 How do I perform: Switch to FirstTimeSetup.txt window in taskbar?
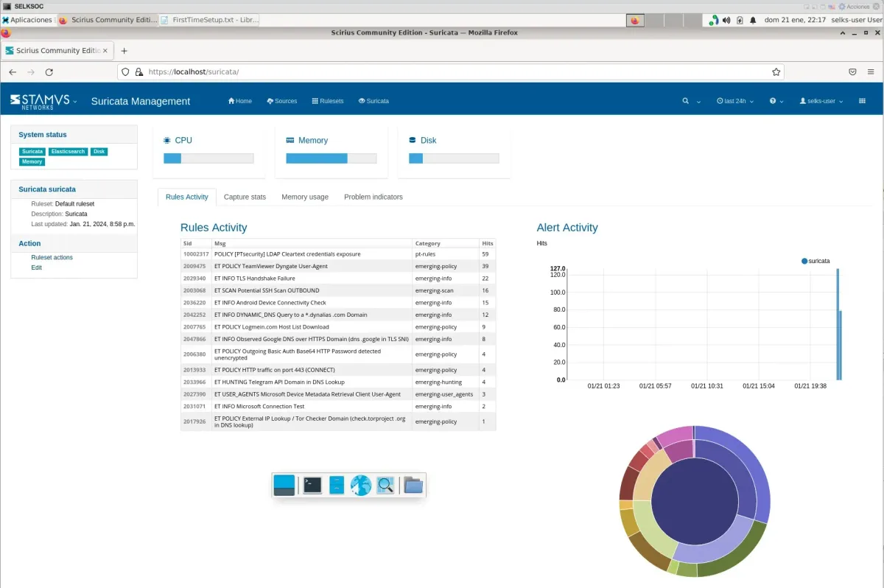[x=210, y=21]
